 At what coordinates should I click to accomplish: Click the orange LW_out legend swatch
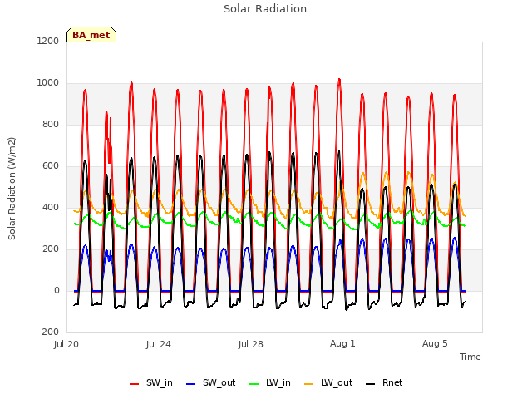tap(309, 384)
